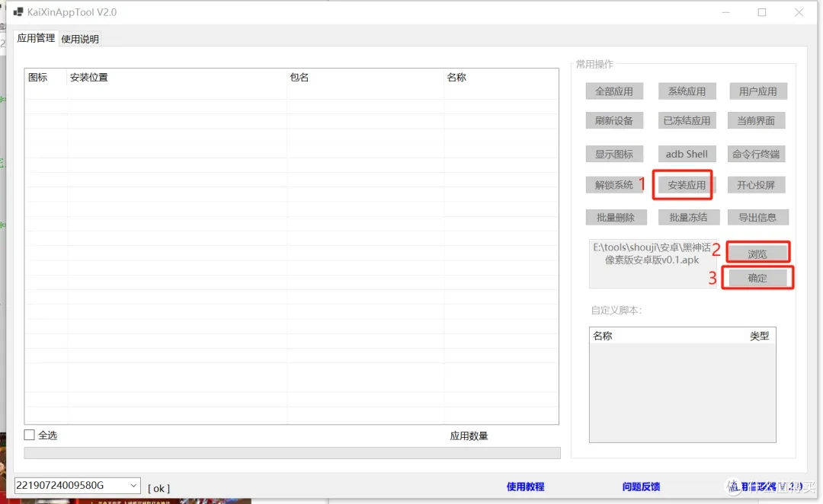Click the 显示图标 button
823x504 pixels.
(x=614, y=155)
